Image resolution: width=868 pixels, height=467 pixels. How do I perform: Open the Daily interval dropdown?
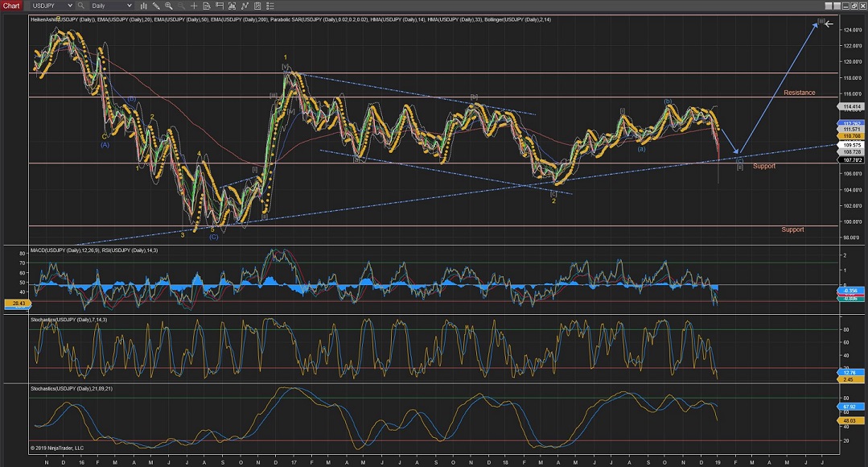click(x=112, y=6)
